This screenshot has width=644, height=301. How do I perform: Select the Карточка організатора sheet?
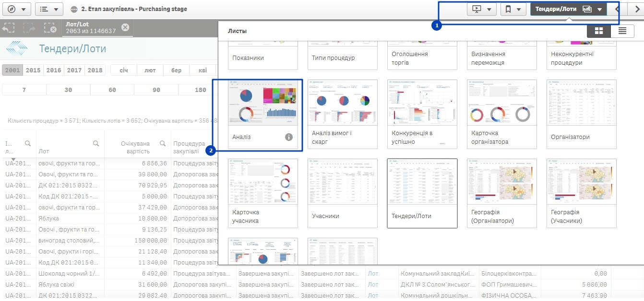(501, 114)
